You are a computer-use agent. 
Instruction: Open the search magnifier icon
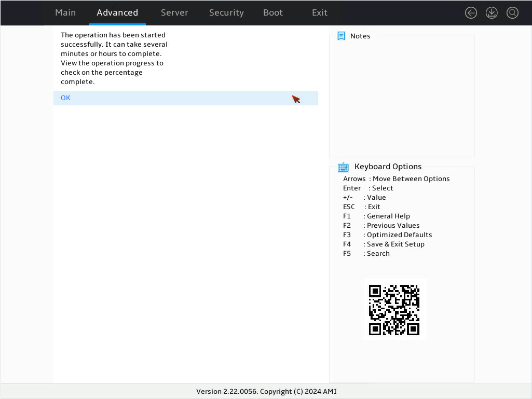[512, 13]
